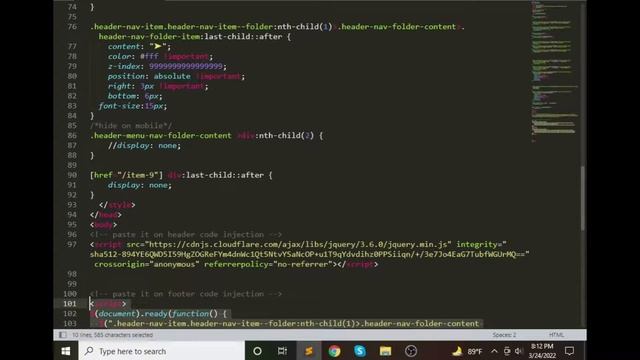This screenshot has width=640, height=360.
Task: Click 'display: none;' on line 91
Action: (140, 185)
